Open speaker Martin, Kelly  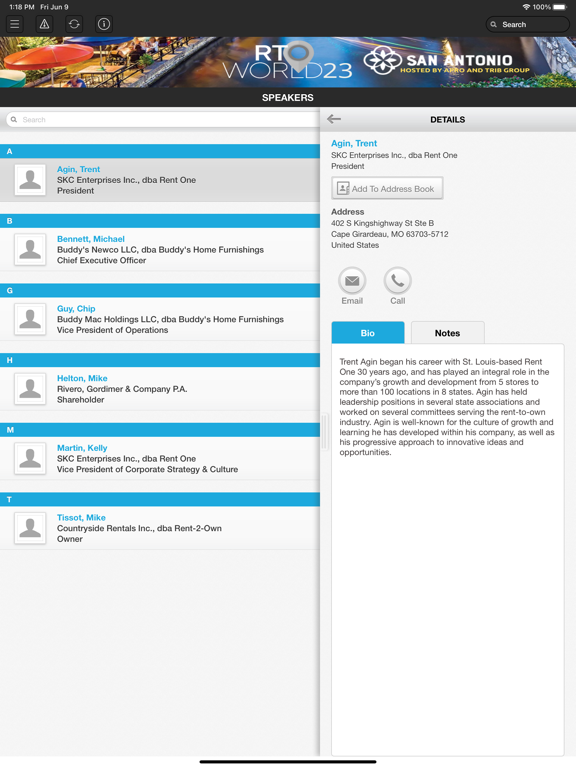pyautogui.click(x=160, y=458)
